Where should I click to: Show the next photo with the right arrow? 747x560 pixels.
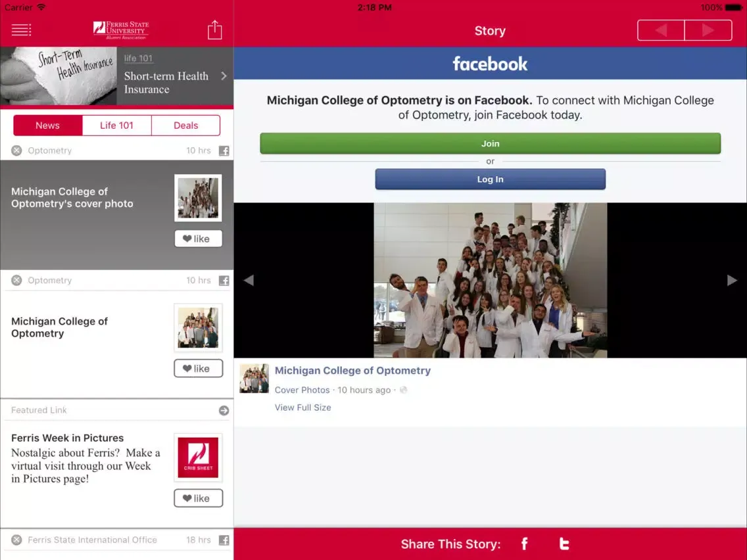coord(733,280)
